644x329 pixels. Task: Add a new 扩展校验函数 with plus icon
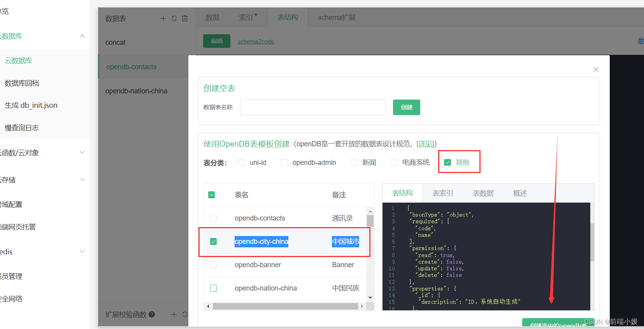pos(174,314)
